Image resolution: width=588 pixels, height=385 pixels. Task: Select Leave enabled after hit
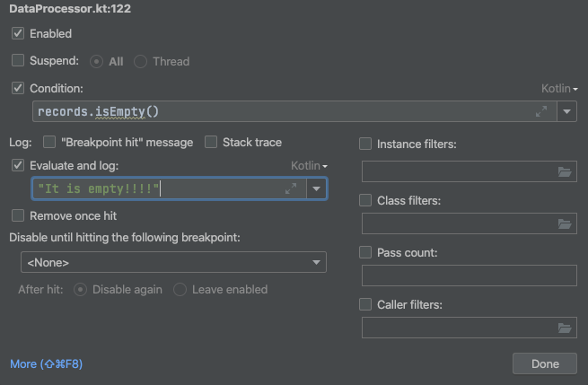[x=180, y=289]
